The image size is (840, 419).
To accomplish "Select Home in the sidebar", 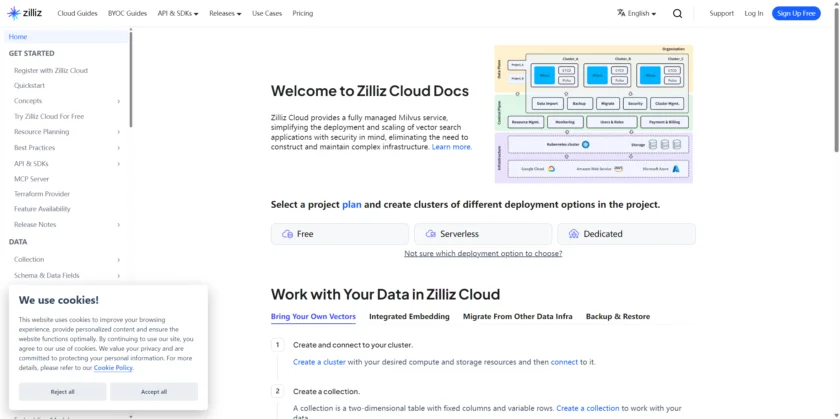I will click(x=66, y=37).
